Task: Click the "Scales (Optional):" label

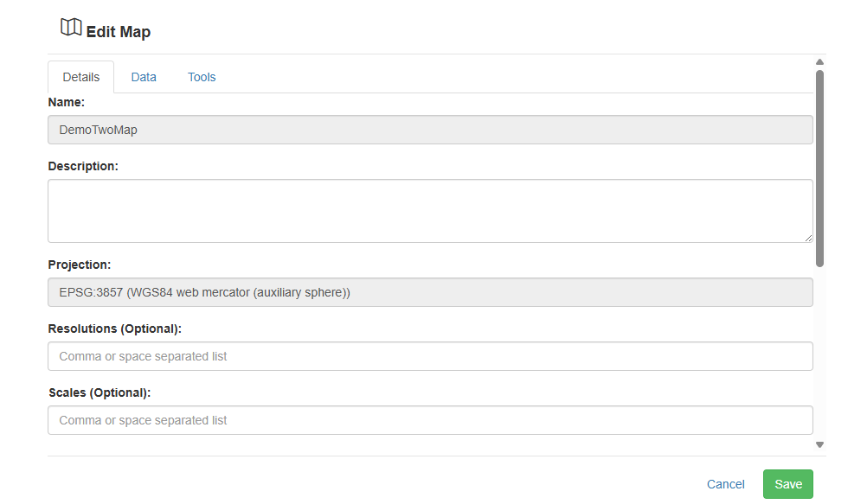Action: [100, 393]
